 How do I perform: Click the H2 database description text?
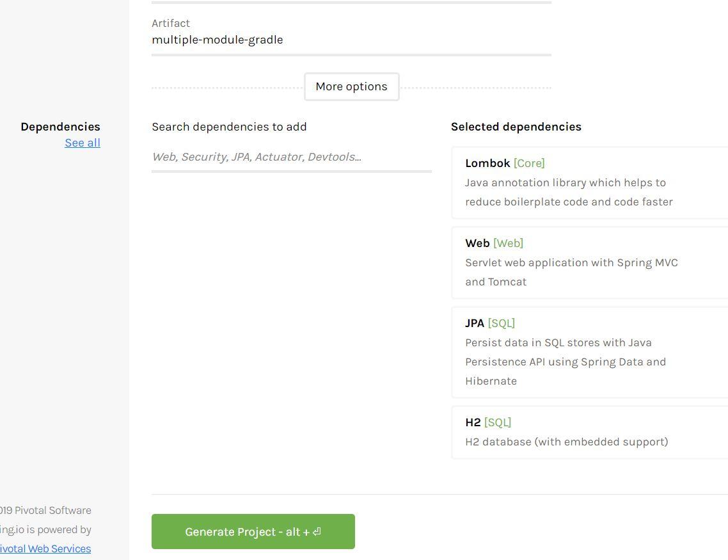pyautogui.click(x=566, y=442)
